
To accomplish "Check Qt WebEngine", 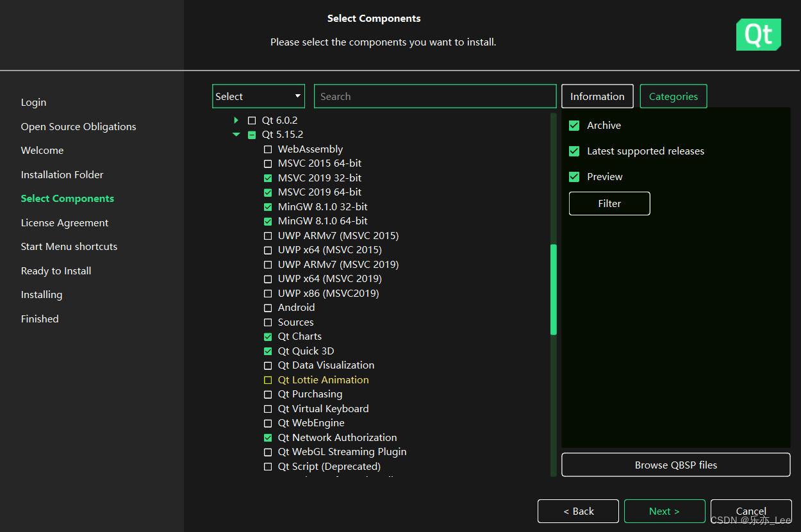I will point(268,423).
